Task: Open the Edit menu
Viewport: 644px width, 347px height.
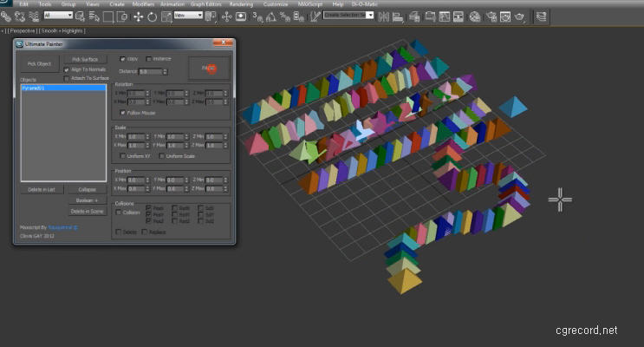Action: (23, 4)
